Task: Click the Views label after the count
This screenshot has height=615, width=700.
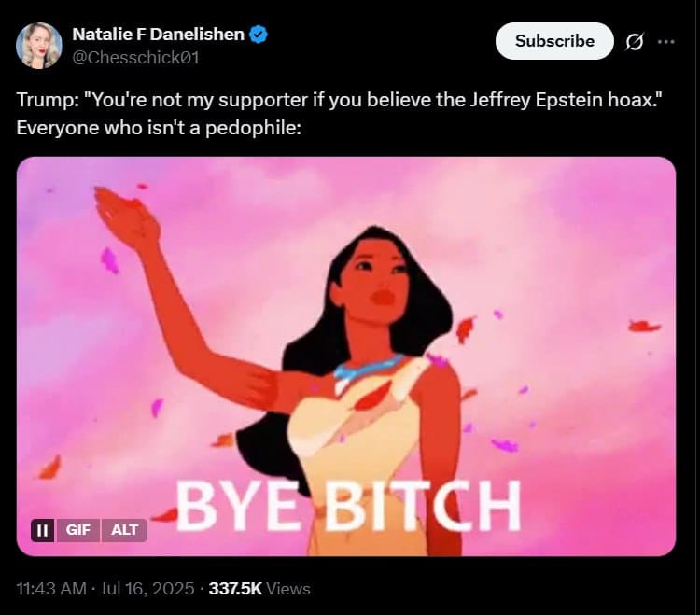Action: point(288,589)
